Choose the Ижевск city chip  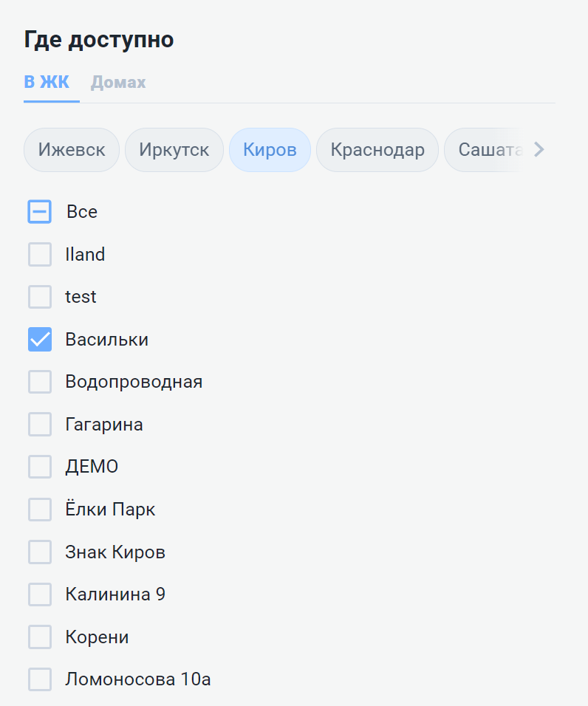[x=72, y=150]
